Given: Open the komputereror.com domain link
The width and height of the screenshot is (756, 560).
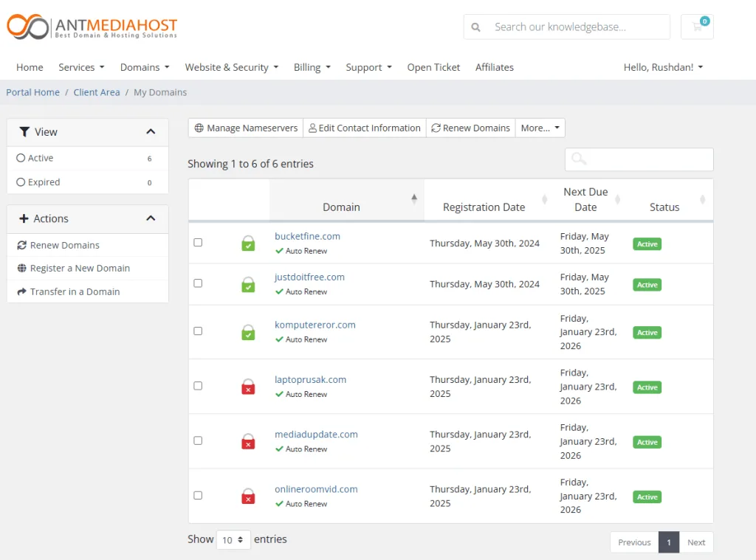Looking at the screenshot, I should click(x=315, y=325).
